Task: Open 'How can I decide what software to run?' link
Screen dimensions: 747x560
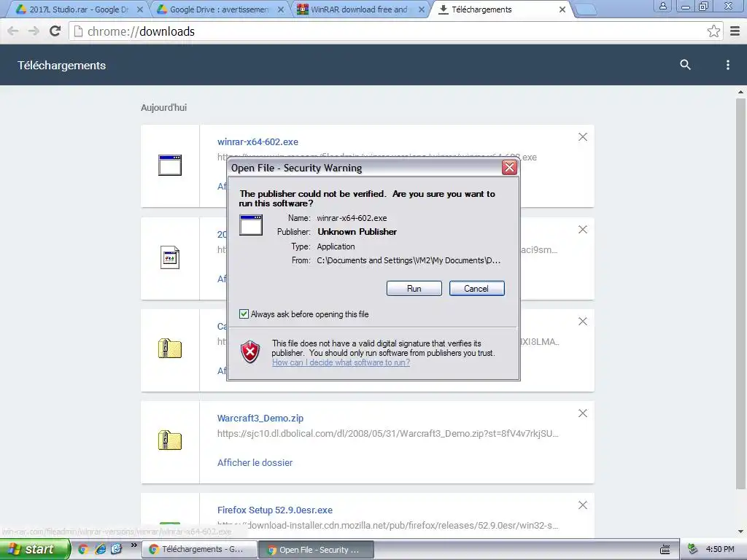Action: [341, 362]
